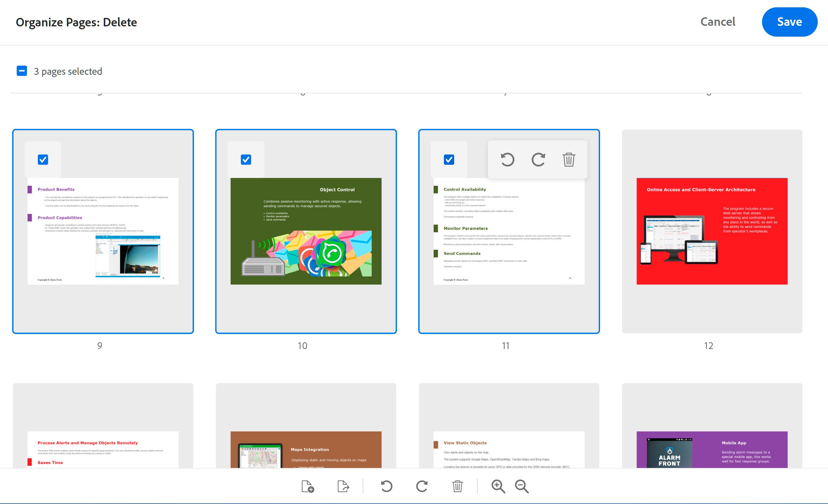Select the Control Availability page 11 thumbnail
This screenshot has height=504, width=828.
(509, 231)
